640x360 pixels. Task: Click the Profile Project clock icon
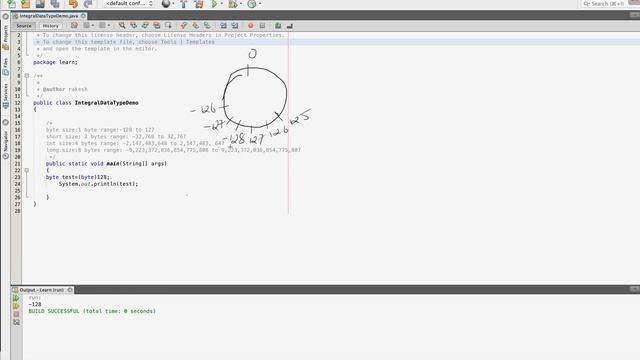click(x=252, y=4)
